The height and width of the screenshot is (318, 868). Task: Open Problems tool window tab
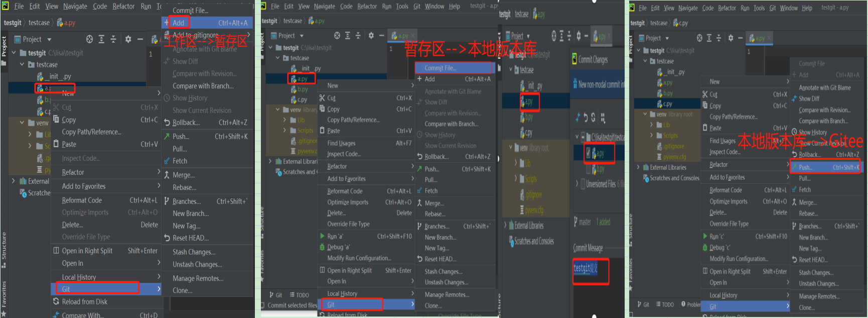point(691,304)
